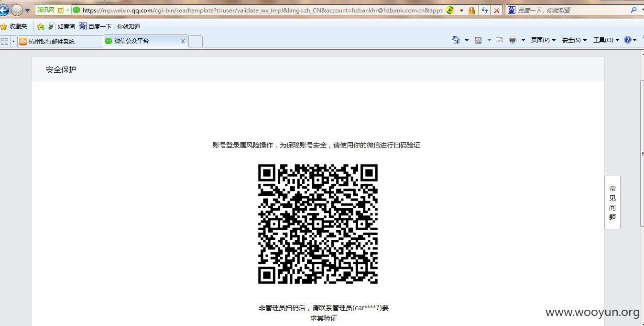The image size is (644, 326).
Task: Open 收藏夹 favorites panel
Action: [14, 26]
